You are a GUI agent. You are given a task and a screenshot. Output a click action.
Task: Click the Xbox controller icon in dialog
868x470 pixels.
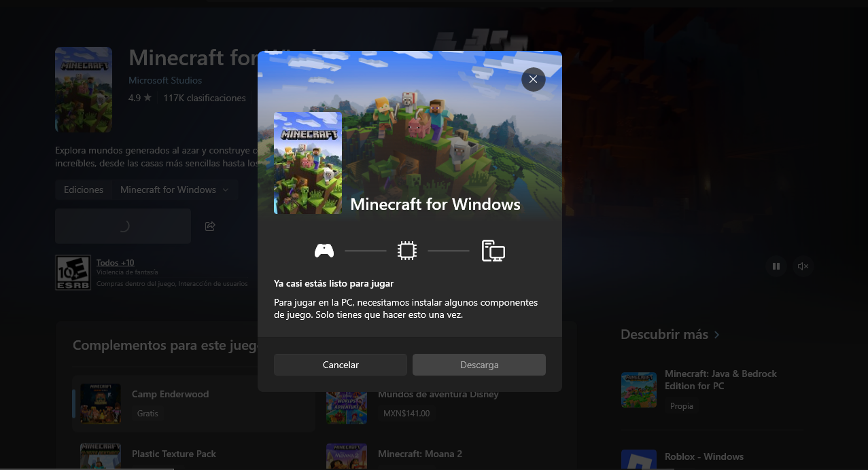324,251
